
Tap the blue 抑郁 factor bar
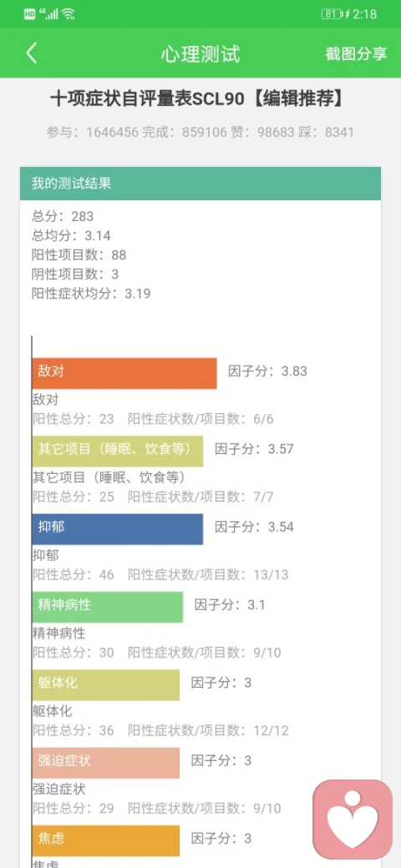click(118, 529)
